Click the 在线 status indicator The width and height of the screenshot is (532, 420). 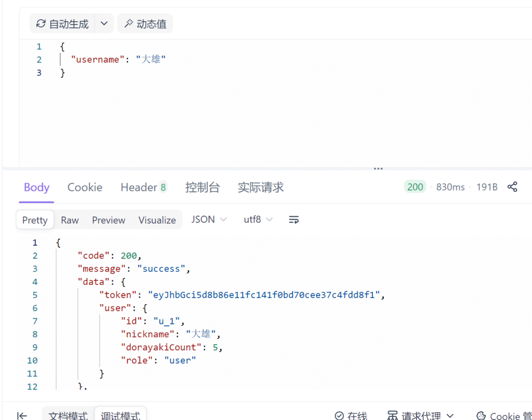(351, 415)
